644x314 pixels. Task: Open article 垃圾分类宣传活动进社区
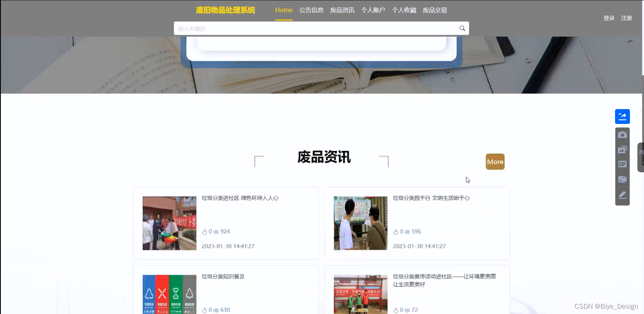click(444, 281)
